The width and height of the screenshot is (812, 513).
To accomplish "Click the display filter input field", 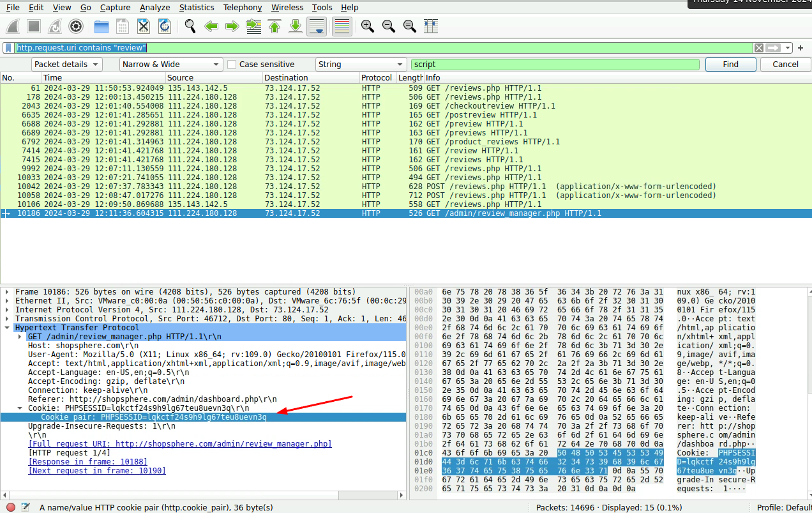I will click(383, 48).
